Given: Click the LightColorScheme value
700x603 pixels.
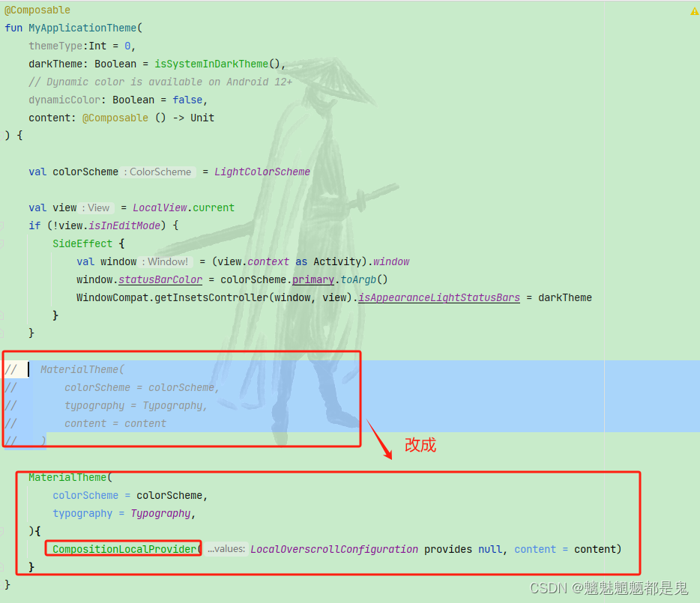Looking at the screenshot, I should 262,172.
